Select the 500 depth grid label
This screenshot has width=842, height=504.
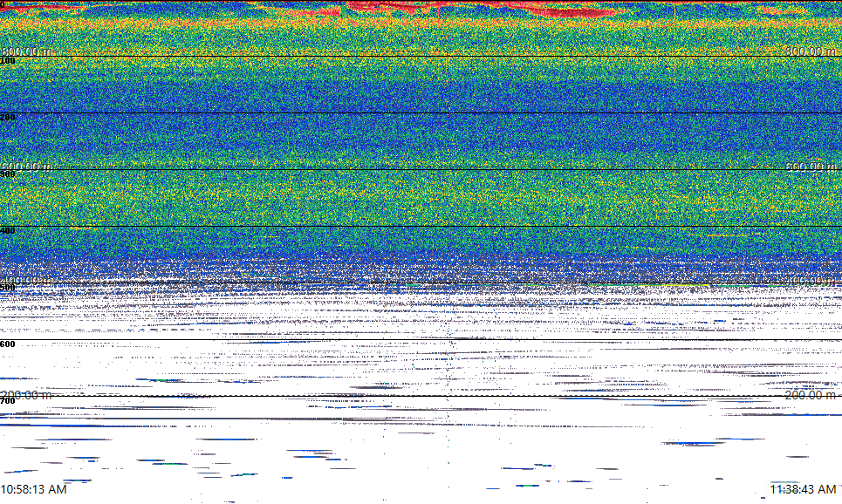pyautogui.click(x=8, y=288)
